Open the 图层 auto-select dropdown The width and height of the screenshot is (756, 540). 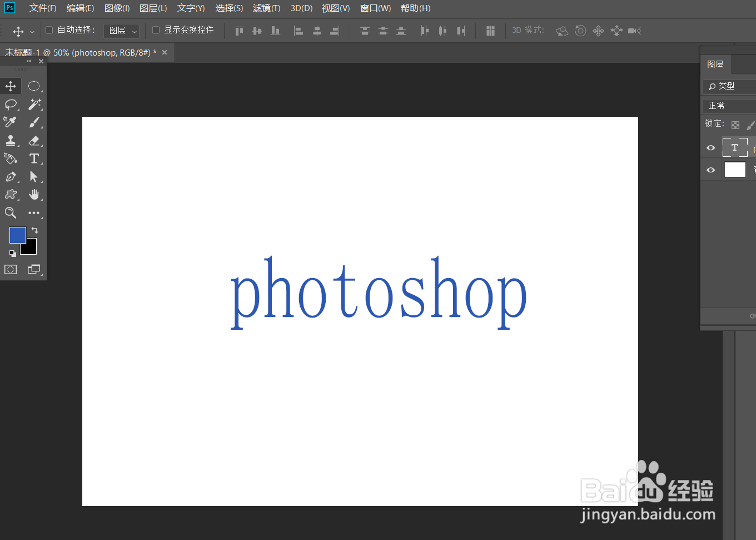[121, 31]
